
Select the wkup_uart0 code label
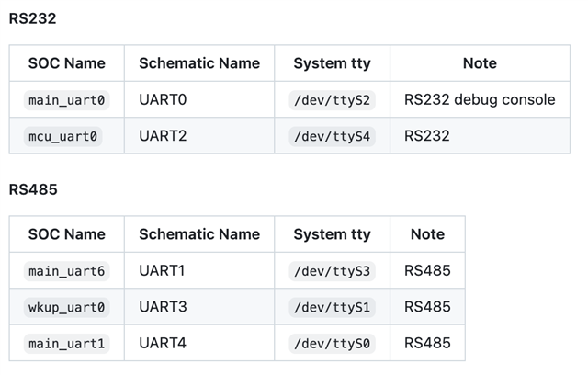coord(67,307)
